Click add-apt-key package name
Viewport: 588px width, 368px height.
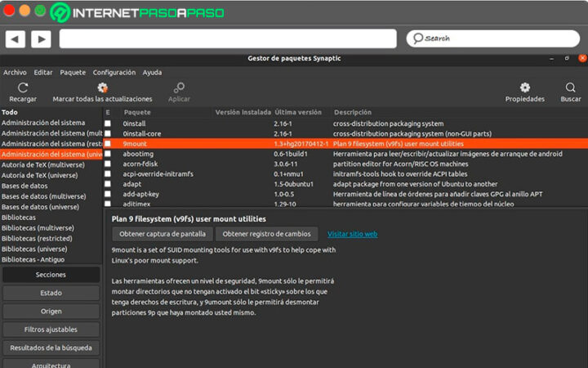tap(141, 194)
